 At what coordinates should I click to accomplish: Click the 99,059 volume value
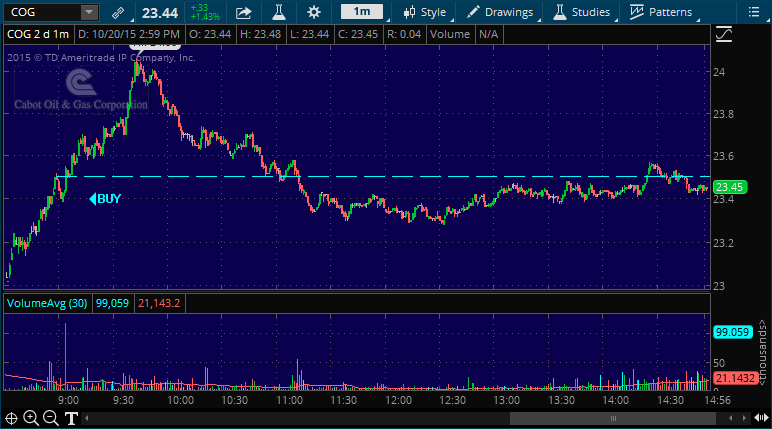(112, 303)
